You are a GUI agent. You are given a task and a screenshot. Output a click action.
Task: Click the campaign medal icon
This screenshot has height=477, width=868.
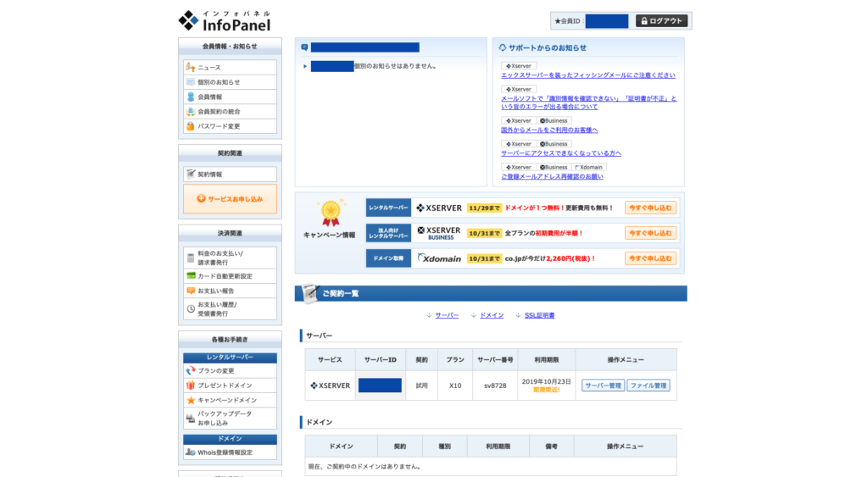(331, 213)
